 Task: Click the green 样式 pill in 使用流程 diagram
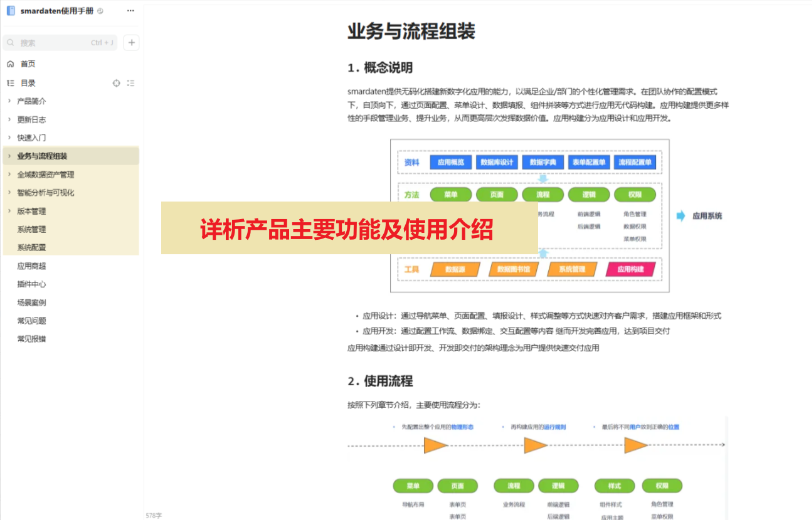click(614, 486)
